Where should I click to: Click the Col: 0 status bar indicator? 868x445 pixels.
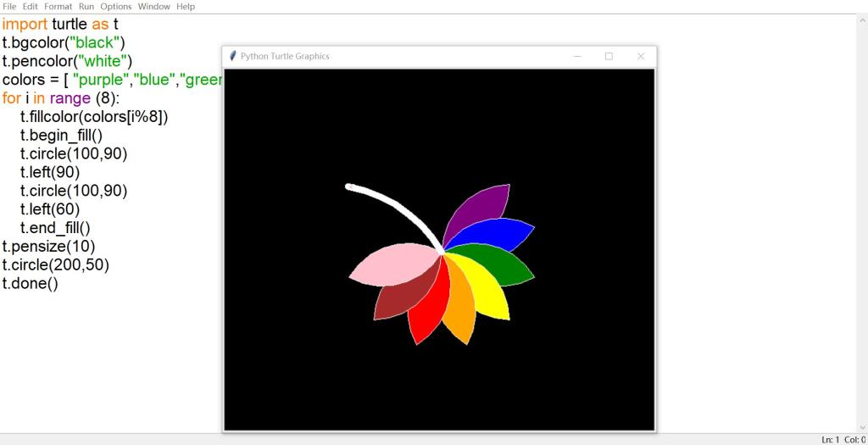(x=855, y=439)
